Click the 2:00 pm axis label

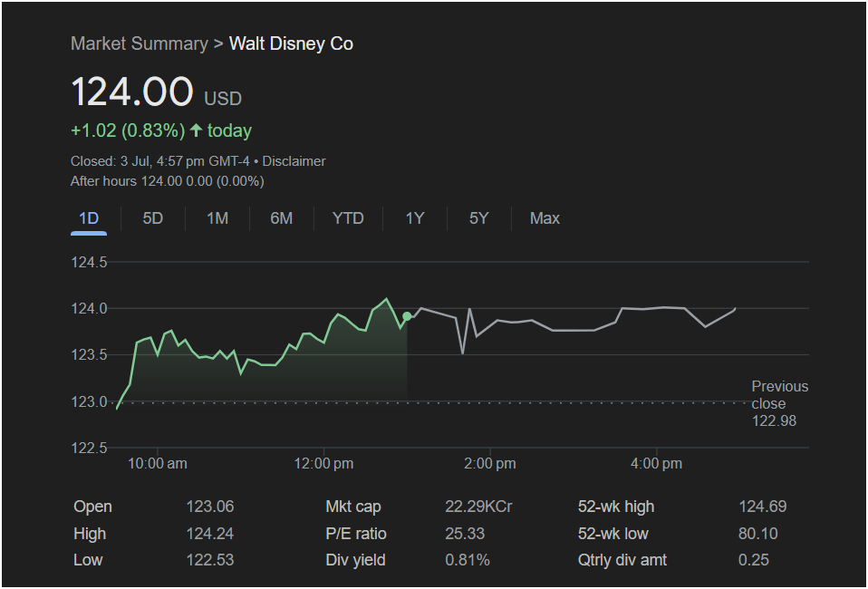point(490,463)
